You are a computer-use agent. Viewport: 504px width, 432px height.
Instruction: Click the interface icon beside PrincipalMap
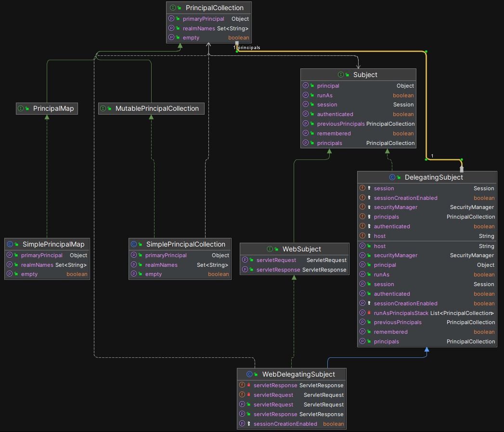coord(21,108)
